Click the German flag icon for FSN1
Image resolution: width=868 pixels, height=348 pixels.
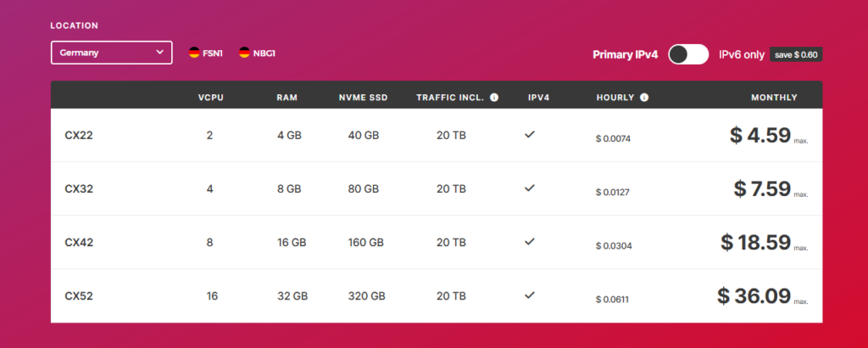coord(194,53)
